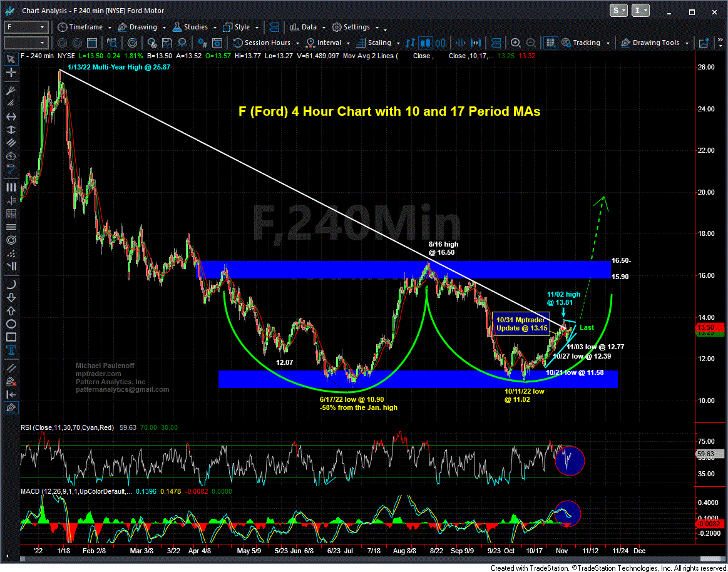Activate the Text drawing tool
The height and width of the screenshot is (572, 728).
(11, 350)
